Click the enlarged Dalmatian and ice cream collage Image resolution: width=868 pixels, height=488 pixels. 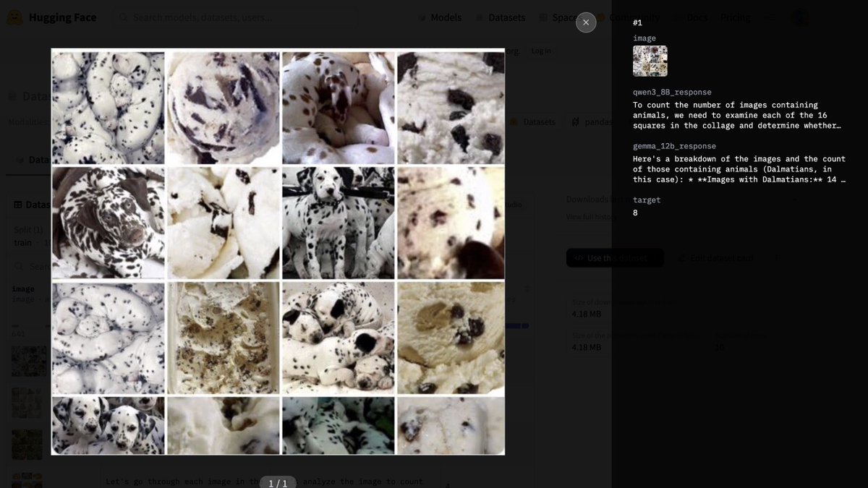pos(278,252)
